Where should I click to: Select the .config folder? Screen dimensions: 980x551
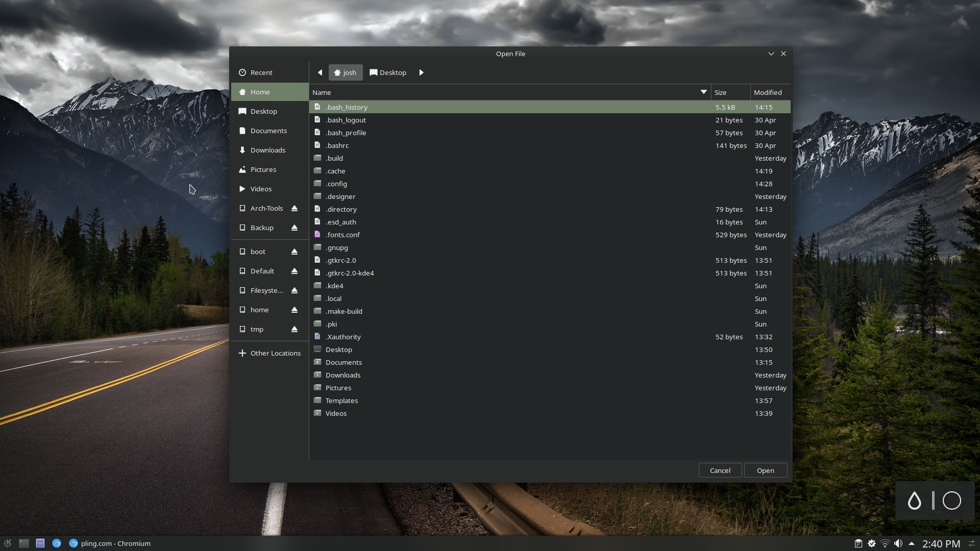click(550, 184)
